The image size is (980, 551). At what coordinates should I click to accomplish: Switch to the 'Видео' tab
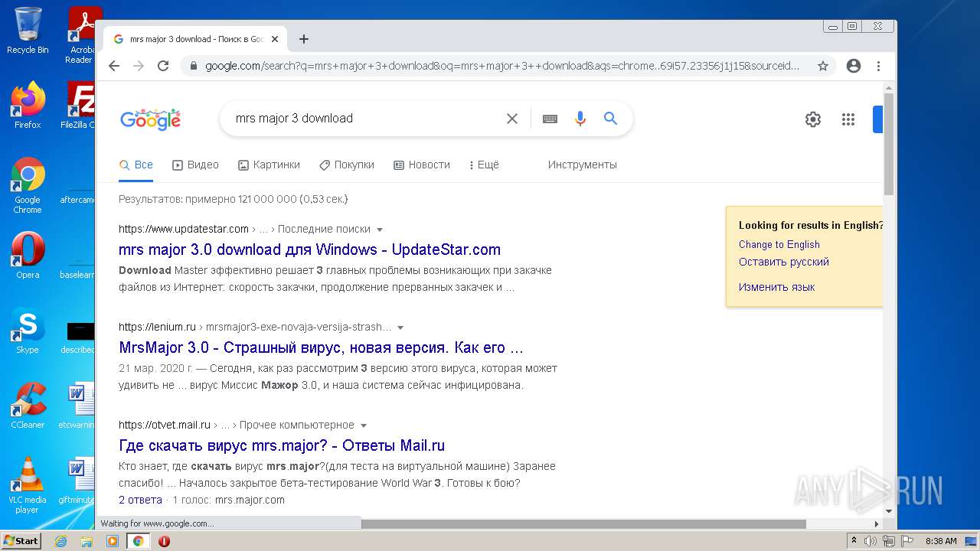(195, 165)
